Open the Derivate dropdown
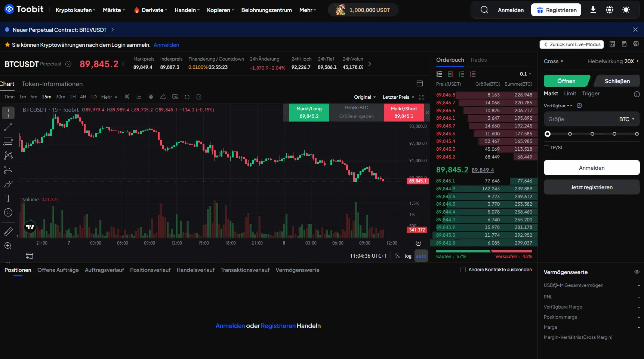644x359 pixels. coord(151,10)
